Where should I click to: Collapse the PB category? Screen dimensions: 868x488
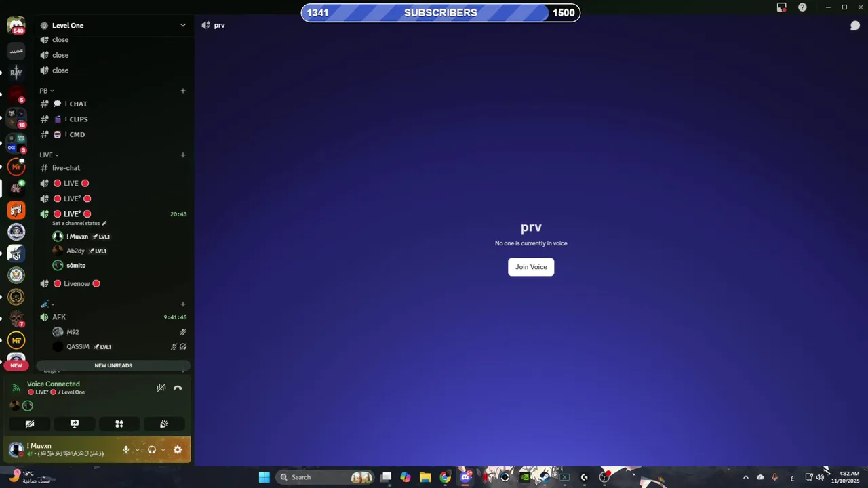click(x=46, y=91)
